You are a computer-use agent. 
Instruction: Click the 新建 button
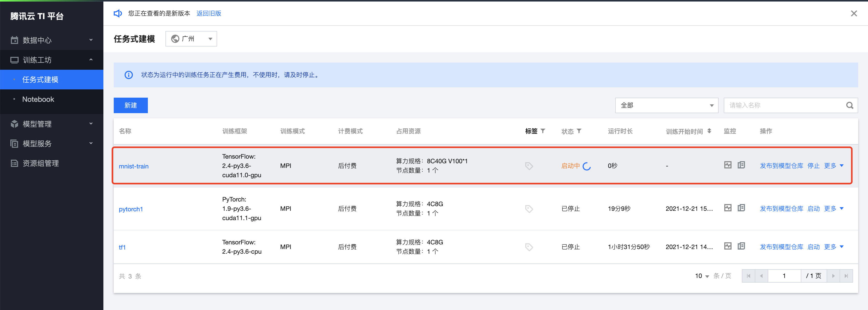pos(130,105)
